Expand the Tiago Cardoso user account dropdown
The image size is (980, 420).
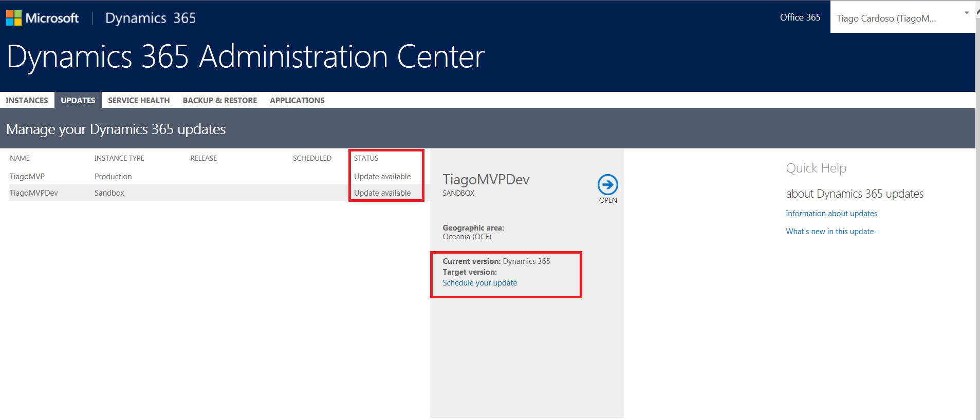click(966, 13)
